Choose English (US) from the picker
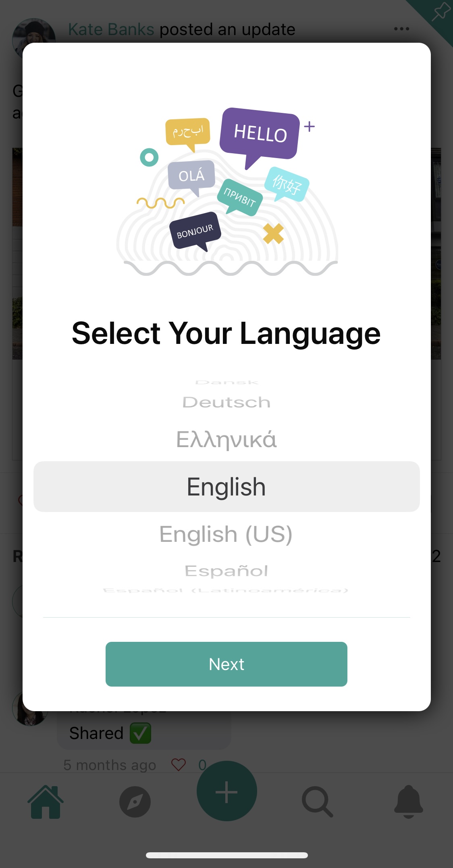 pyautogui.click(x=226, y=534)
